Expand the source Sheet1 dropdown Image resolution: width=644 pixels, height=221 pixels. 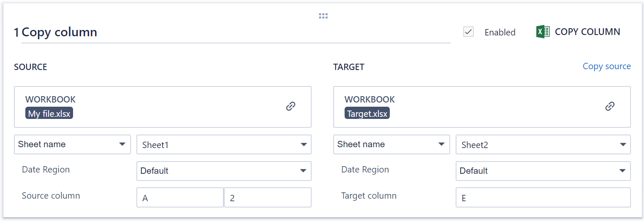click(x=224, y=145)
